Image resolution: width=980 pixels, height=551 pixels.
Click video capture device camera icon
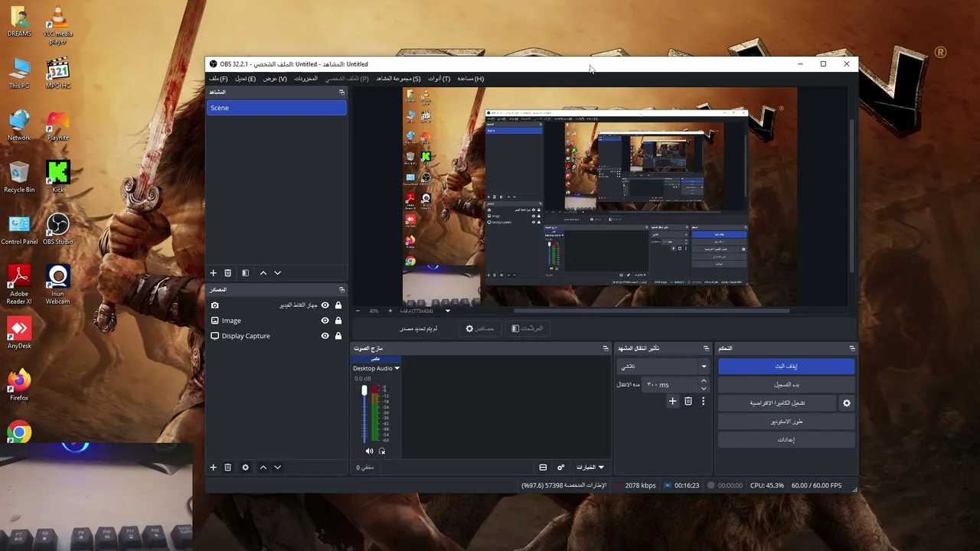coord(214,305)
